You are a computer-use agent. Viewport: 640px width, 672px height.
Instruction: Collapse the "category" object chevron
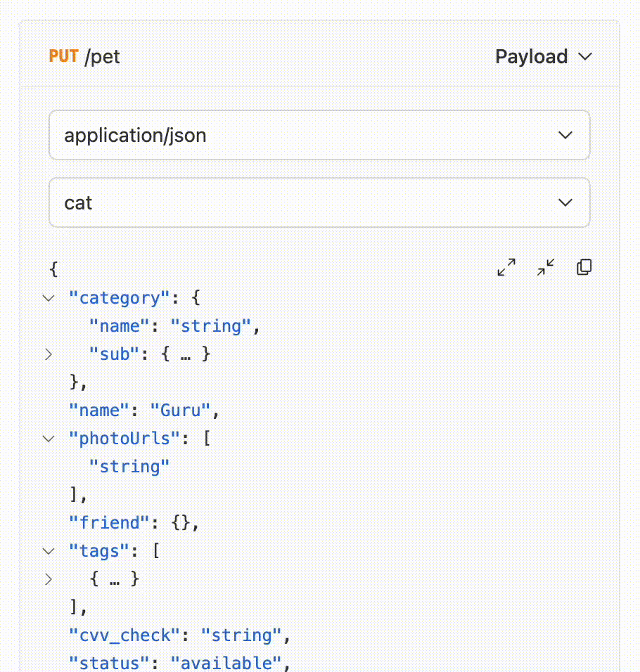point(49,298)
